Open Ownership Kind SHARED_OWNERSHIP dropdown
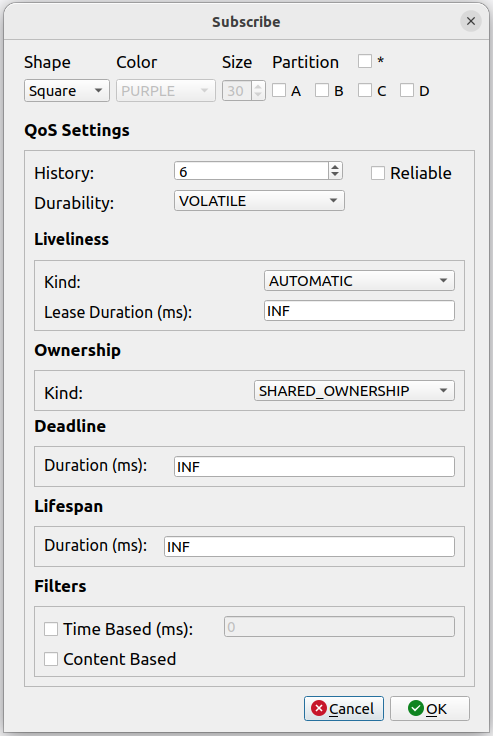This screenshot has width=493, height=736. tap(354, 391)
